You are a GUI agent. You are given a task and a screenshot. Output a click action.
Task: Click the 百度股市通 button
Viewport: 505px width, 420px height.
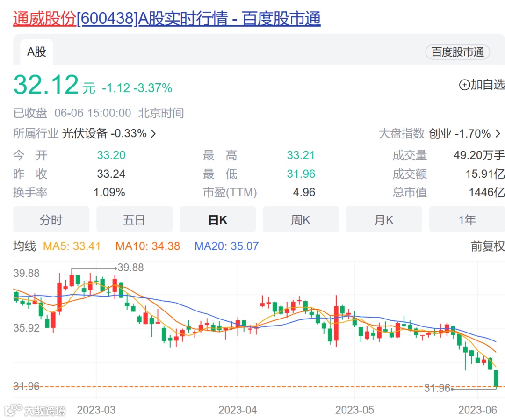pyautogui.click(x=457, y=52)
